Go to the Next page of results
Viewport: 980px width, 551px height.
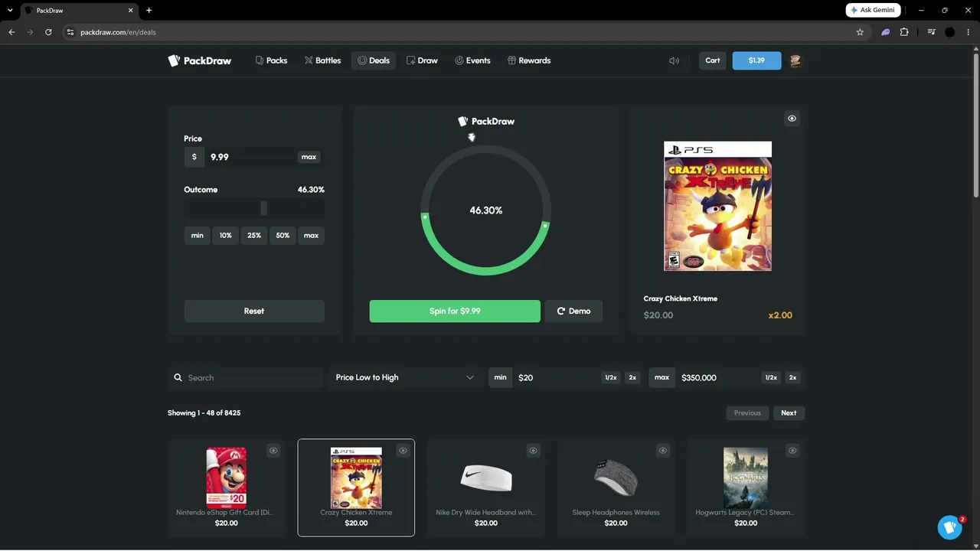[789, 413]
